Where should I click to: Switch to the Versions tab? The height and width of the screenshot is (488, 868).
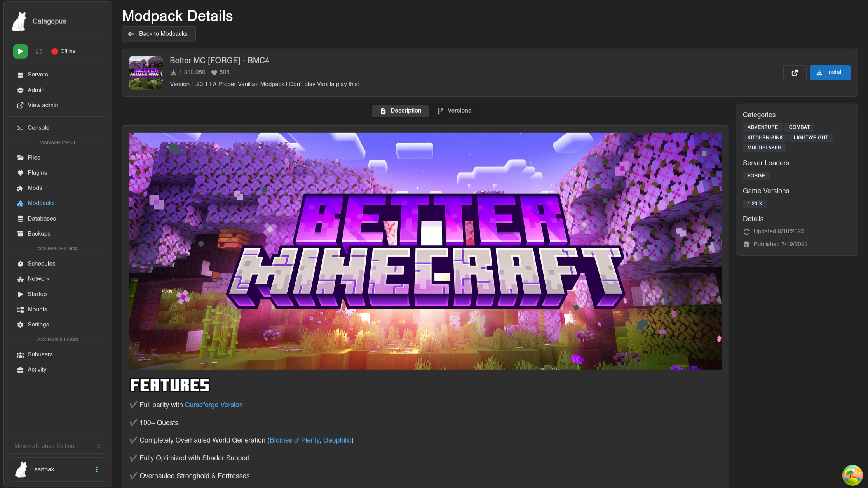click(x=454, y=111)
